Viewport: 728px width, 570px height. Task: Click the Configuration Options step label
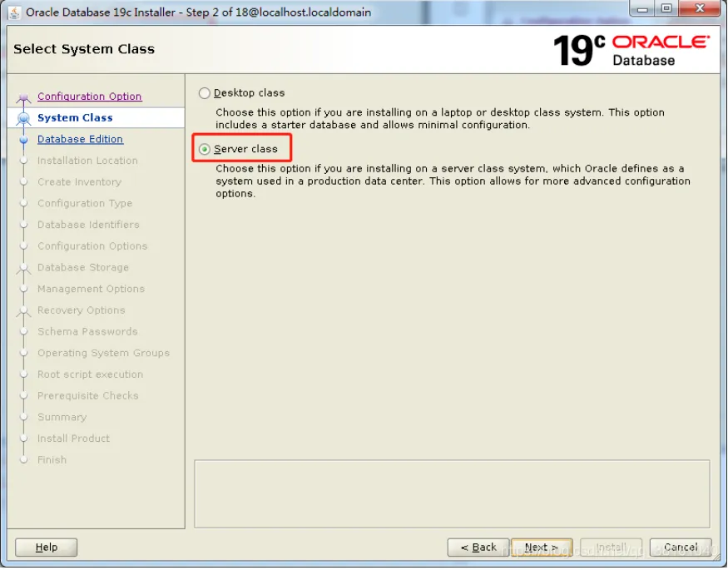click(92, 246)
